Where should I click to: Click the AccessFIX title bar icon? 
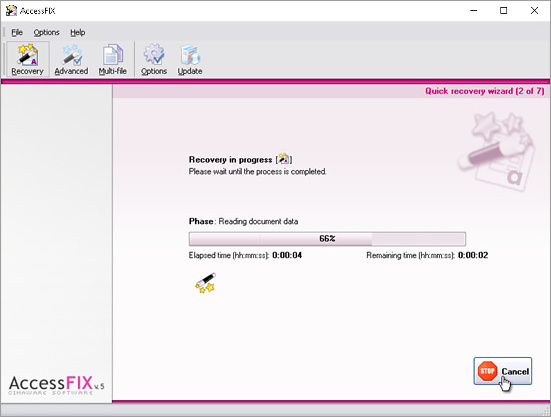(x=11, y=11)
